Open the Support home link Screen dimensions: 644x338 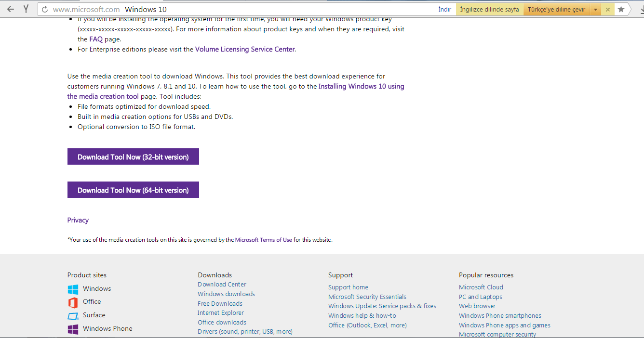click(x=348, y=287)
